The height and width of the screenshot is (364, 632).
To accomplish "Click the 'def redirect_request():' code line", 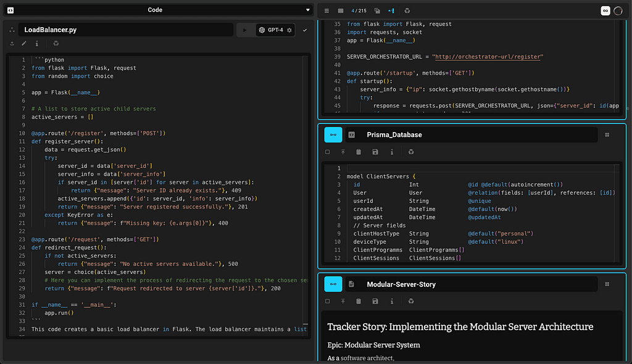I will [x=69, y=247].
